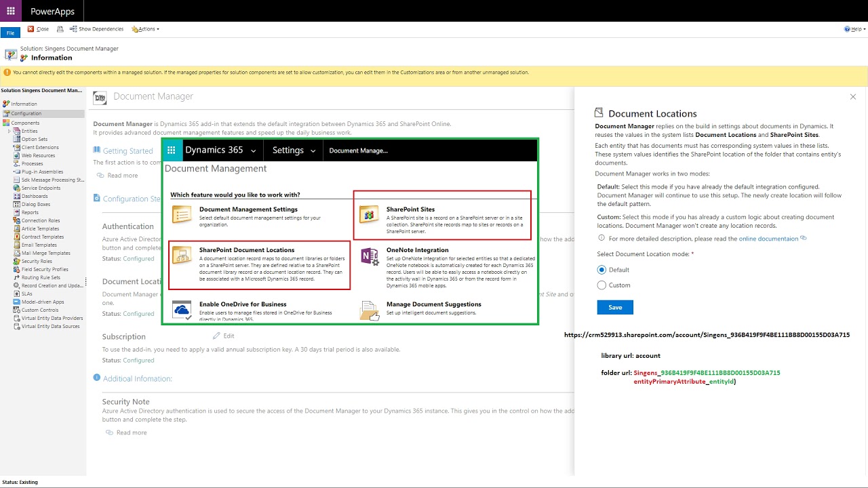Open the online documentation link
Screen dimensions: 868x488
(x=769, y=239)
